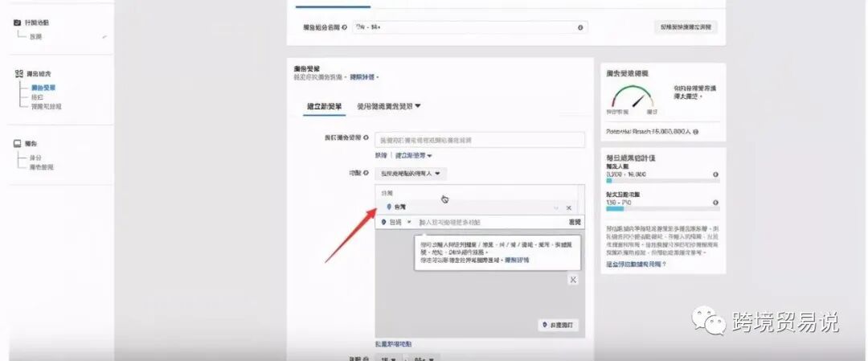This screenshot has width=868, height=361.
Task: Click learn more link under audience heading
Action: coord(362,77)
